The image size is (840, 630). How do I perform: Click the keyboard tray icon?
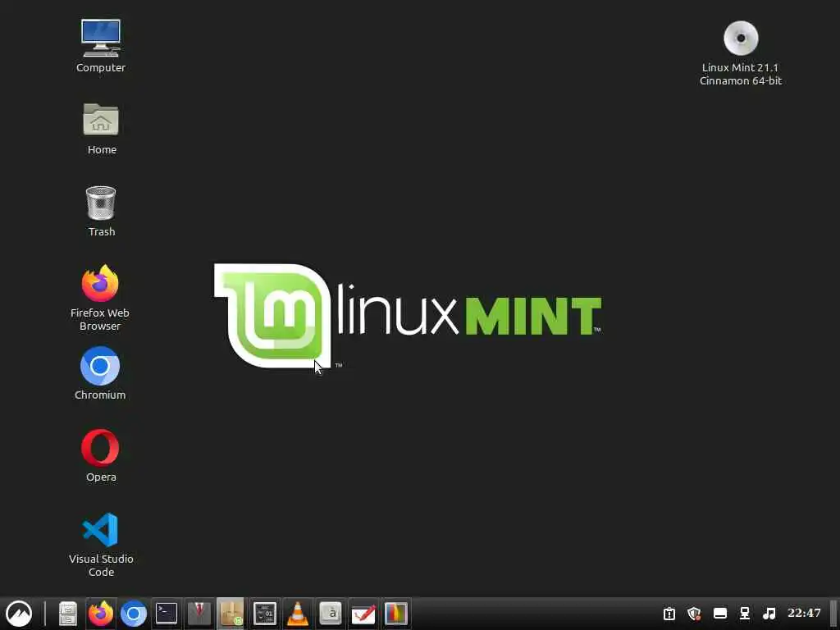pos(719,614)
